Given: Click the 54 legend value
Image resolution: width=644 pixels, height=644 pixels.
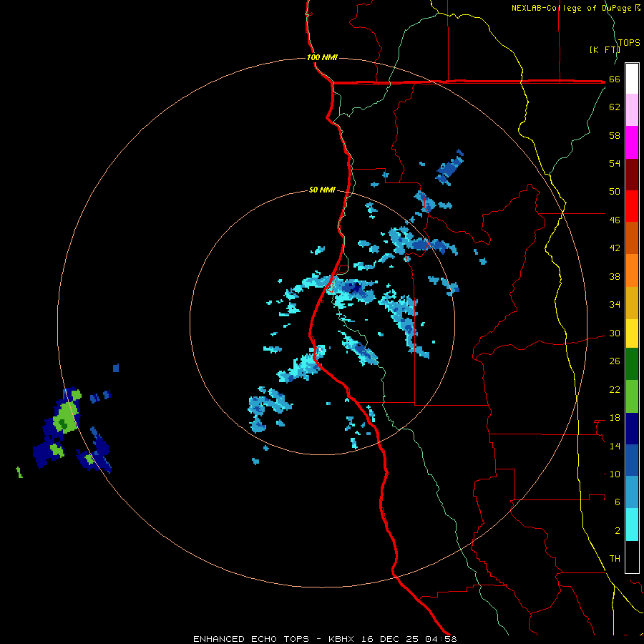Looking at the screenshot, I should pyautogui.click(x=615, y=163).
